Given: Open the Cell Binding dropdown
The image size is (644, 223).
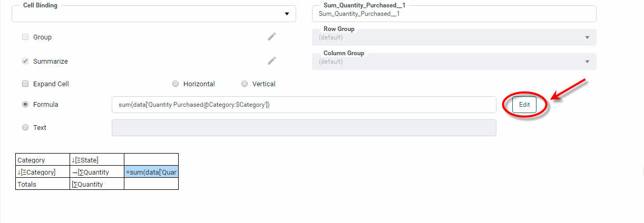Looking at the screenshot, I should click(x=286, y=14).
